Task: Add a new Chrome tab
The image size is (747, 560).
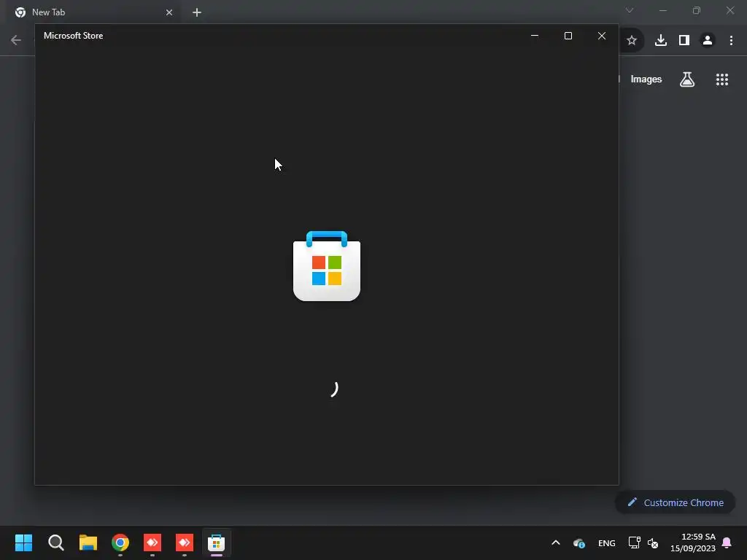Action: pyautogui.click(x=197, y=12)
